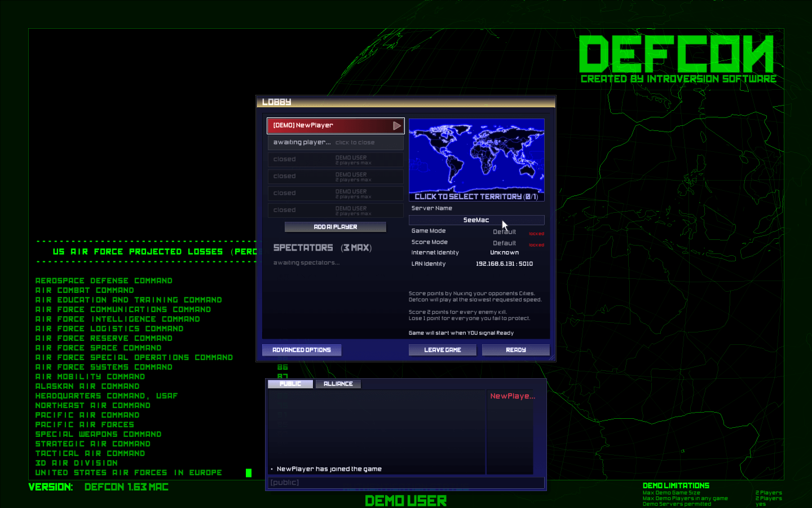
Task: Switch to the Alliance chat tab
Action: 338,384
